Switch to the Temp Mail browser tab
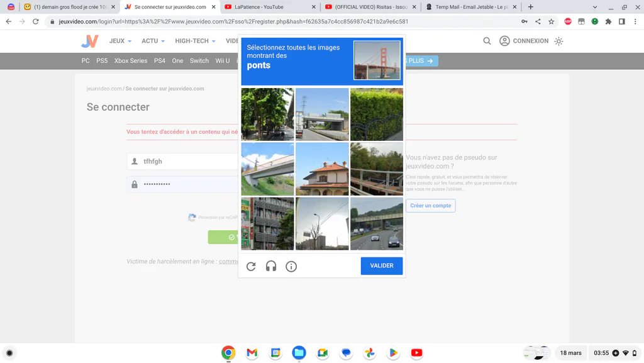Viewport: 644px width, 363px height. coord(470,7)
